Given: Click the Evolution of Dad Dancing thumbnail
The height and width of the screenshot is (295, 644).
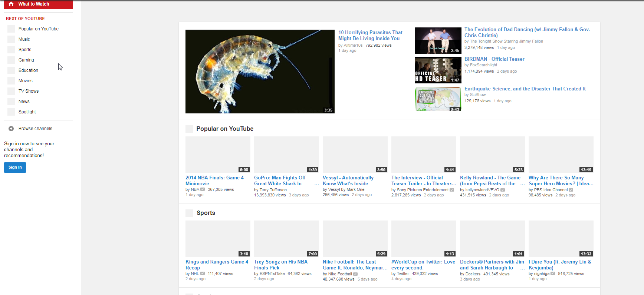Looking at the screenshot, I should [x=438, y=40].
